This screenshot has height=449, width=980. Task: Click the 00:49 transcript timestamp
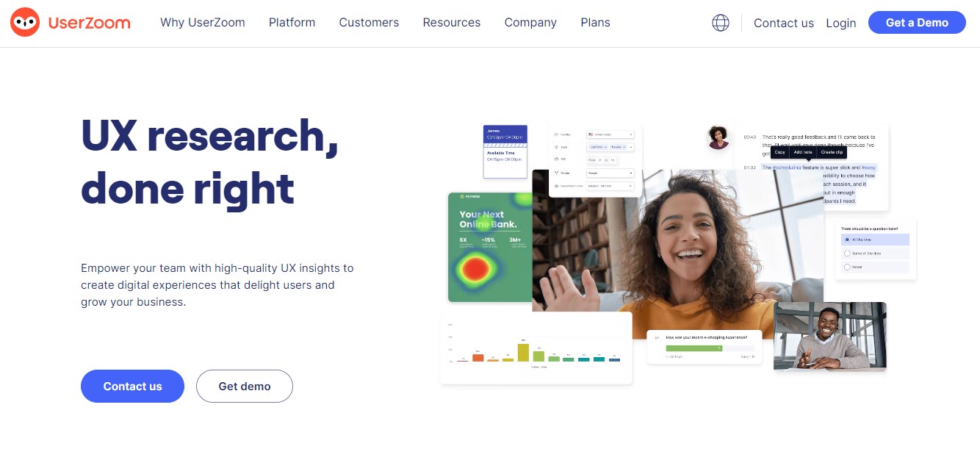[749, 137]
